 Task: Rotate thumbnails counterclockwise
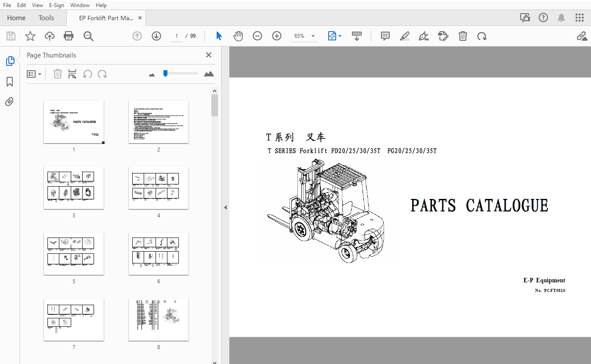[87, 74]
